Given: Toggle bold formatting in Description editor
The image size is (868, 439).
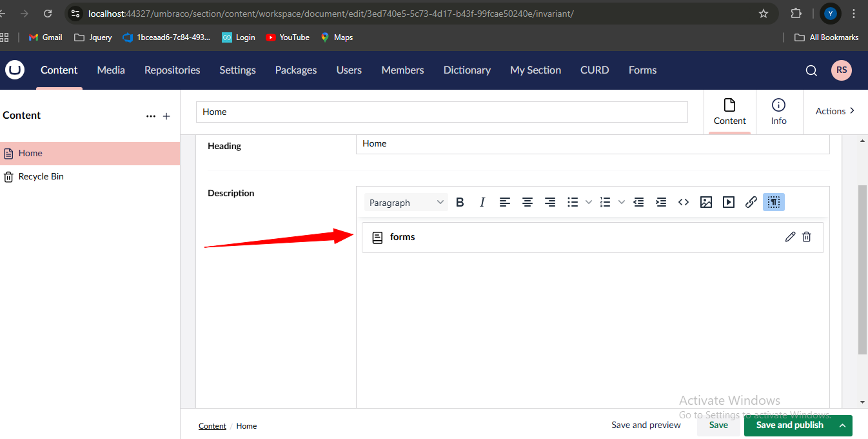Looking at the screenshot, I should [460, 202].
